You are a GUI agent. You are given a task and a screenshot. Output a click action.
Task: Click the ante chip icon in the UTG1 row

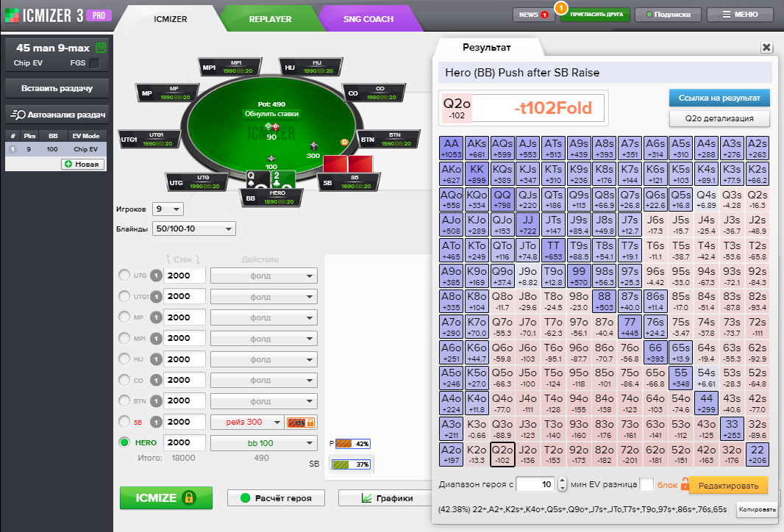pyautogui.click(x=156, y=297)
